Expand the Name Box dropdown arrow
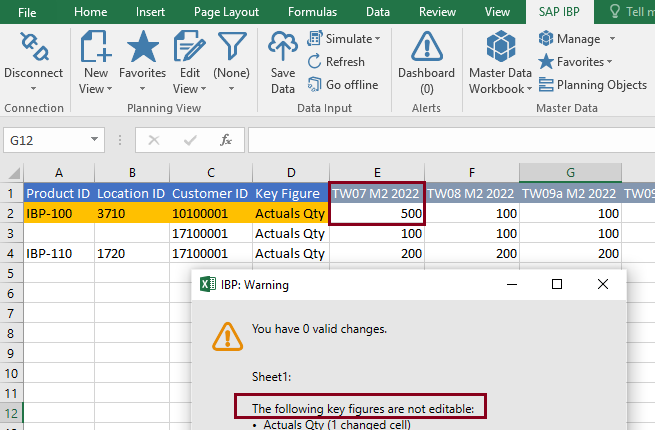Screen dimensions: 655x430 pyautogui.click(x=94, y=140)
